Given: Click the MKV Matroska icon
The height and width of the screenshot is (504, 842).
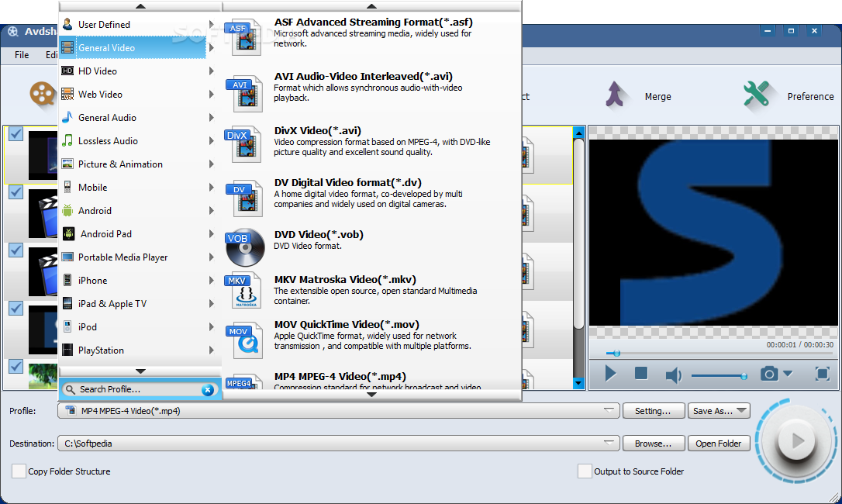Looking at the screenshot, I should pyautogui.click(x=243, y=290).
